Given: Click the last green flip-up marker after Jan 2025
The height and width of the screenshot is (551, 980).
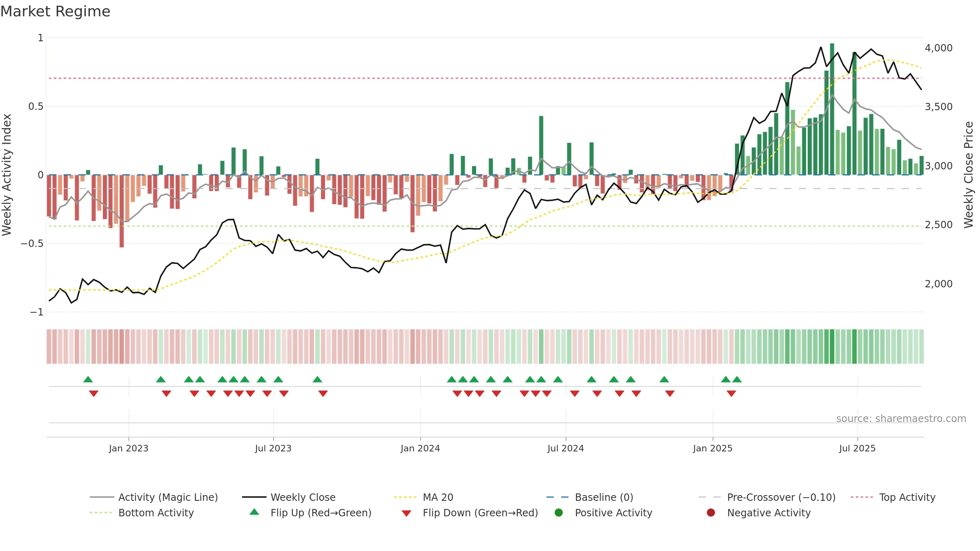Looking at the screenshot, I should coord(737,380).
